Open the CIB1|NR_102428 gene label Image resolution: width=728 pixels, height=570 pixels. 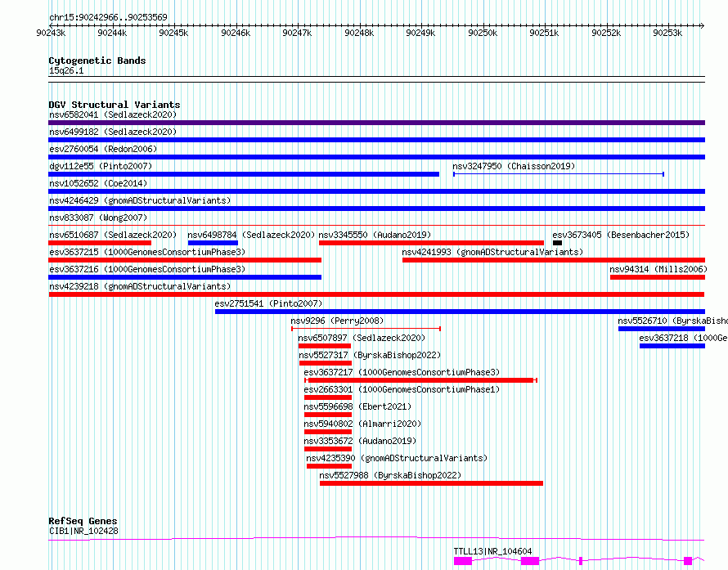[83, 531]
